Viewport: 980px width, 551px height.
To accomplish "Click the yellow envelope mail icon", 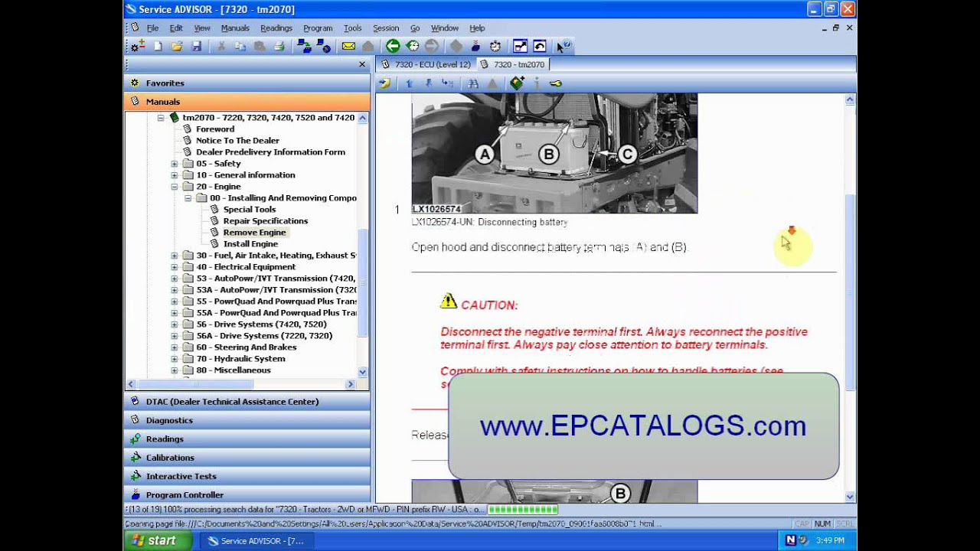I will 348,47.
